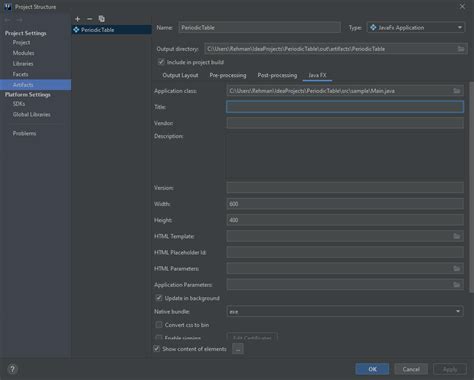Click the Apply button

point(450,369)
